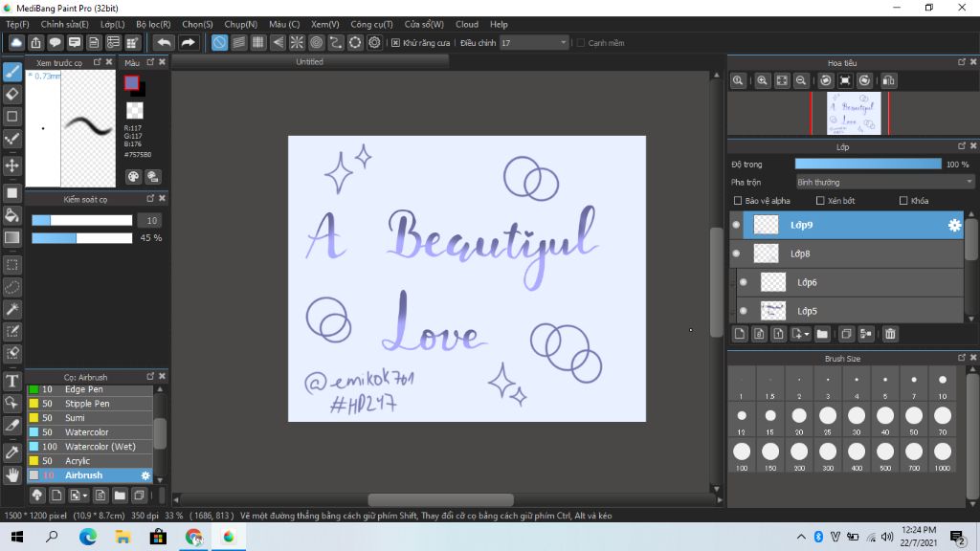
Task: Select the Acrylic brush
Action: pos(89,461)
